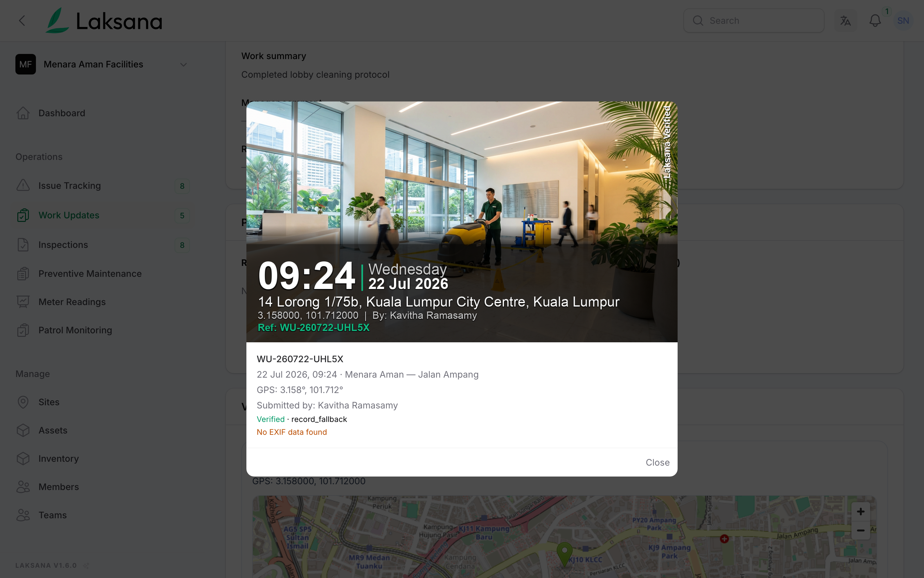Open the Members link

(x=59, y=487)
